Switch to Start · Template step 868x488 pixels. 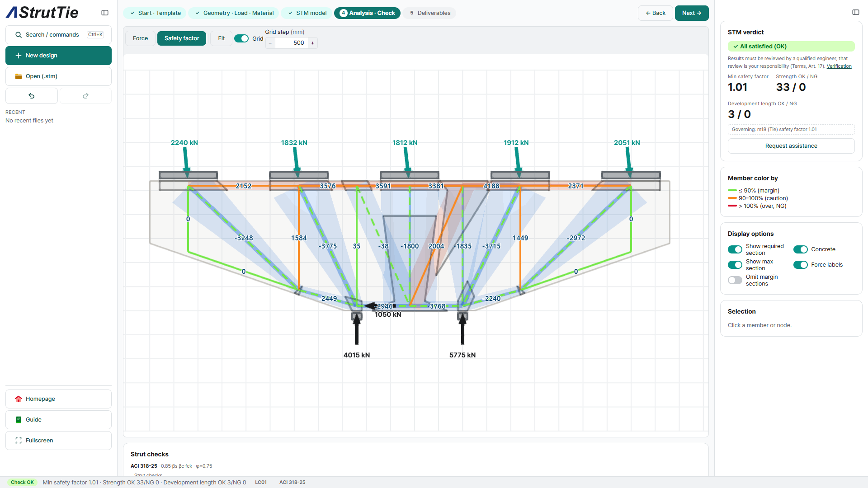tap(155, 13)
